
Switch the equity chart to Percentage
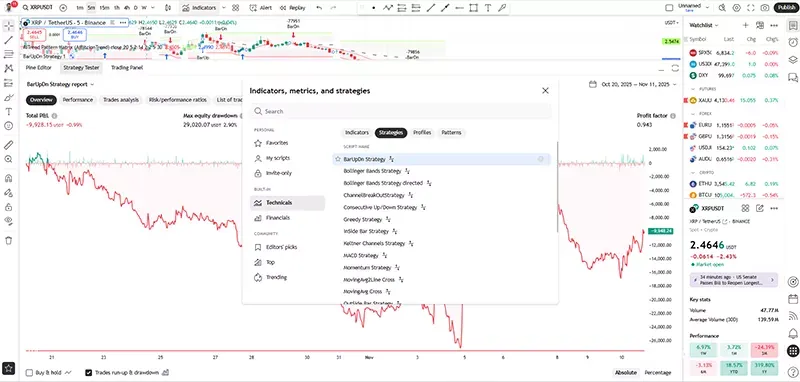[x=658, y=373]
